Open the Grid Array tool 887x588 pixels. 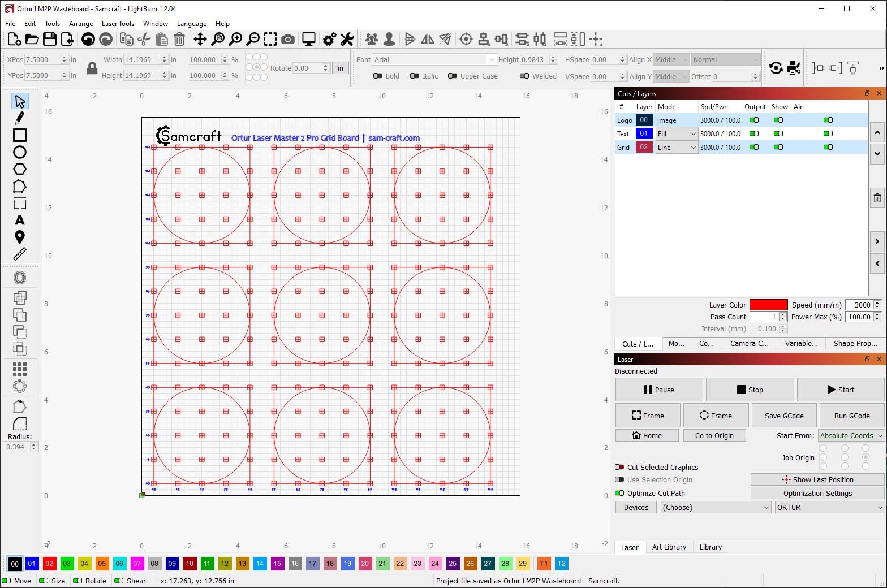point(20,369)
